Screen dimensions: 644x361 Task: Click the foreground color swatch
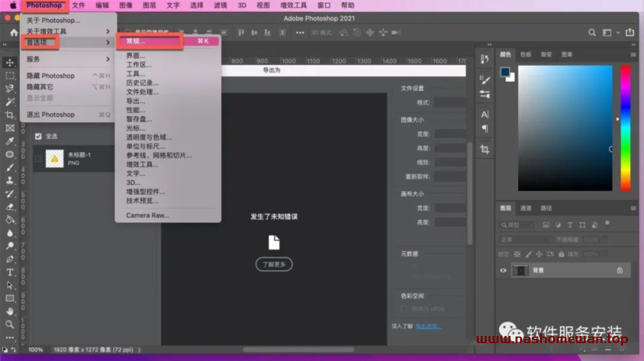click(x=505, y=72)
